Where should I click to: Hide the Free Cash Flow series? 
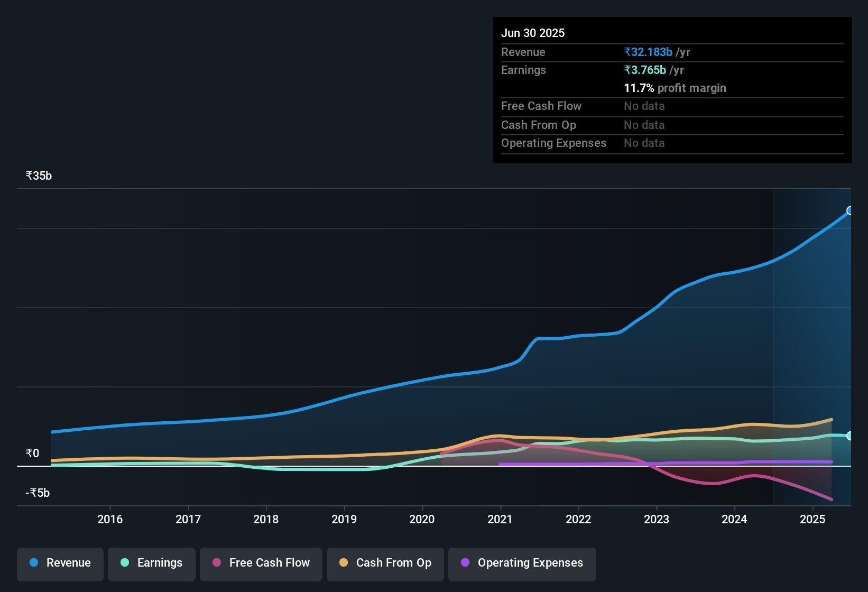pyautogui.click(x=261, y=563)
